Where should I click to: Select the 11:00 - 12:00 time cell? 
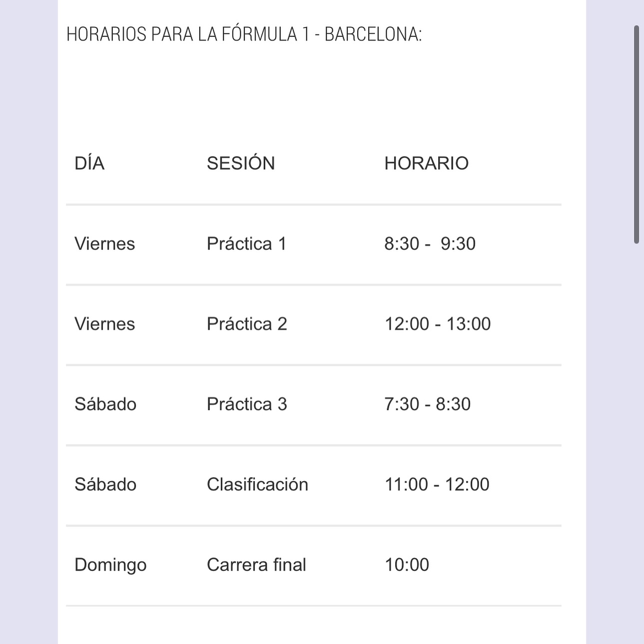pos(437,485)
